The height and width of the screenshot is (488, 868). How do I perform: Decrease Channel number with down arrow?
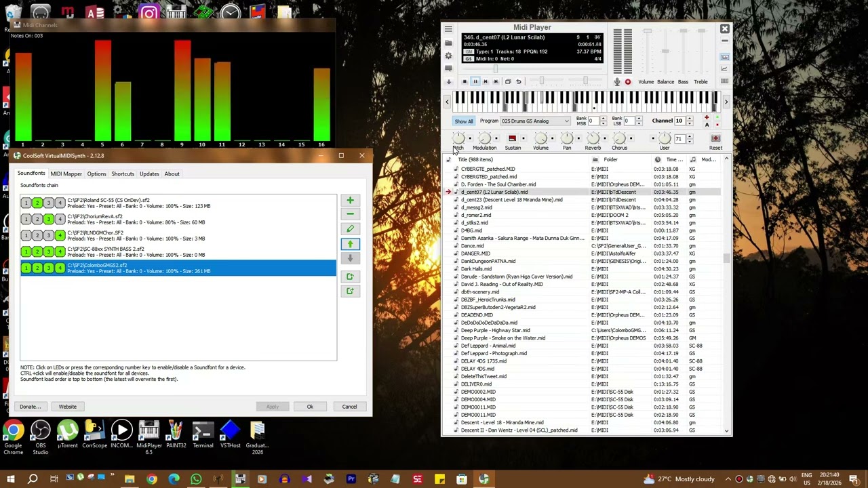click(x=690, y=123)
